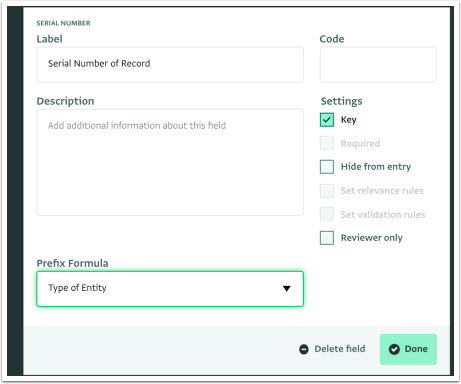Click into the Serial Number of Record label field
This screenshot has width=461, height=384.
170,64
